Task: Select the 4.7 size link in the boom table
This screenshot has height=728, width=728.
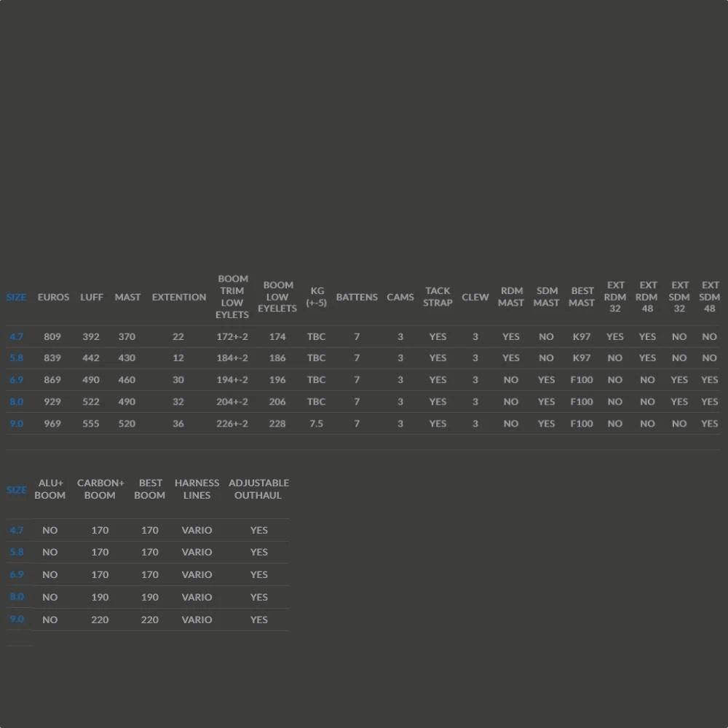Action: [x=16, y=531]
